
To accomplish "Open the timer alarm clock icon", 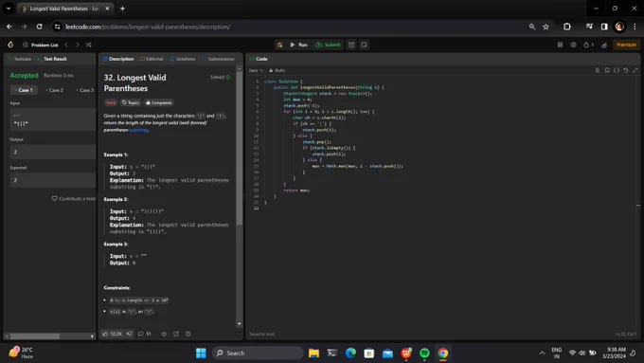I will click(x=351, y=45).
